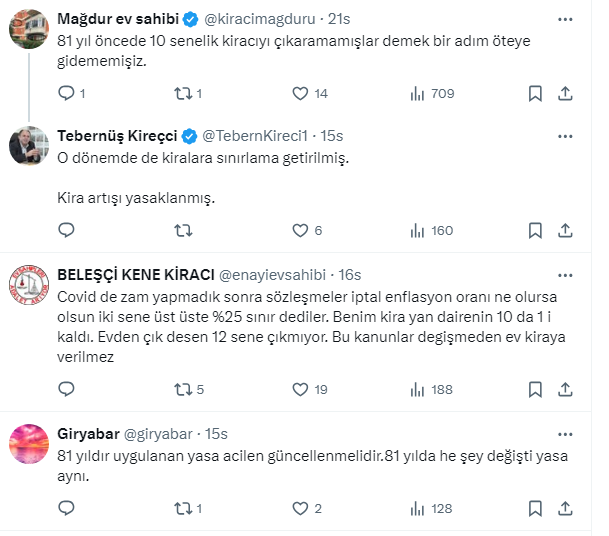Share Giryabar's tweet
The image size is (609, 536).
click(x=565, y=508)
